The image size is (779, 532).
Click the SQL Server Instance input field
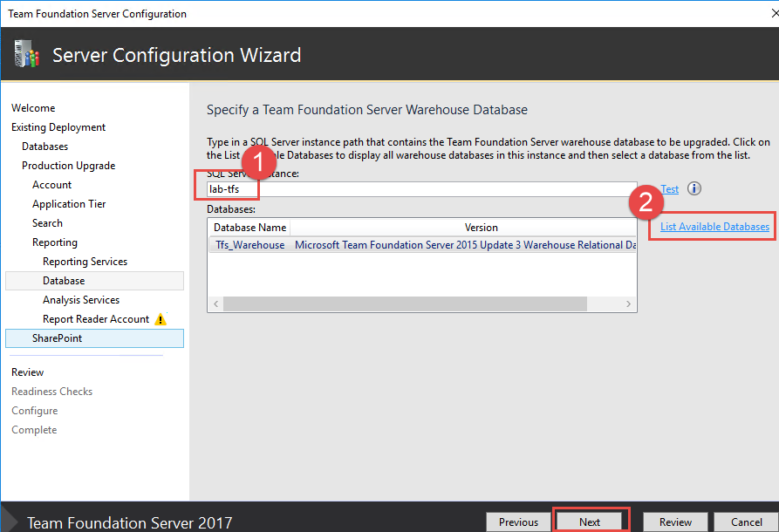[x=422, y=189]
